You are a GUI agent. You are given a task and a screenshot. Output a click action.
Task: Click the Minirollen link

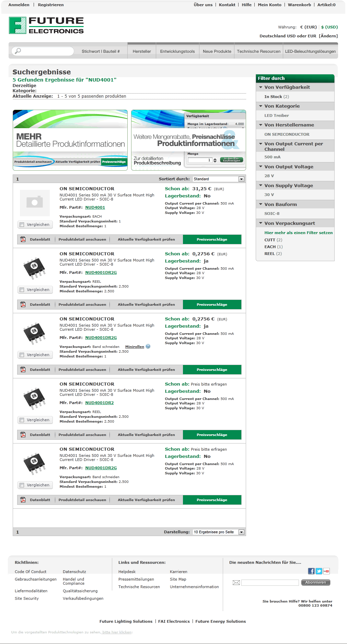coord(135,347)
